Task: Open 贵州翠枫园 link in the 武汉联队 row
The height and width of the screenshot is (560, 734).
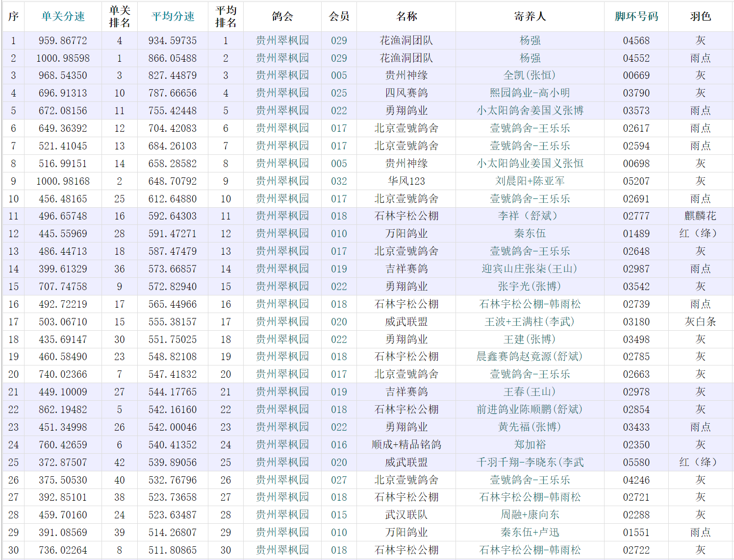Action: (x=282, y=515)
